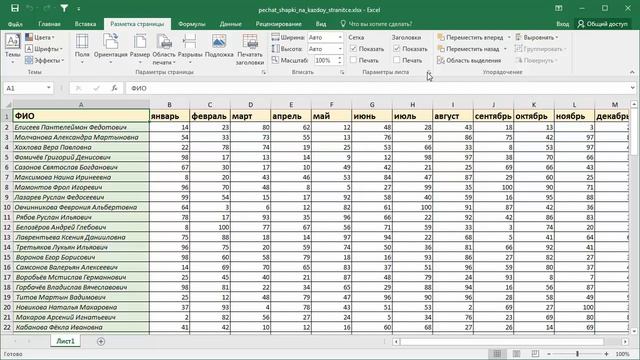640x360 pixels.
Task: Click the vertical scrollbar down arrow
Action: (x=634, y=331)
